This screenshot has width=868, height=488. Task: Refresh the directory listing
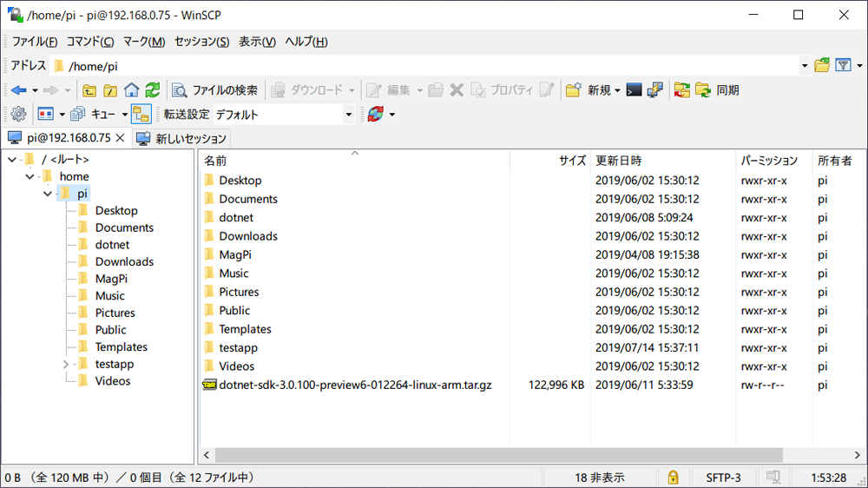pos(152,90)
